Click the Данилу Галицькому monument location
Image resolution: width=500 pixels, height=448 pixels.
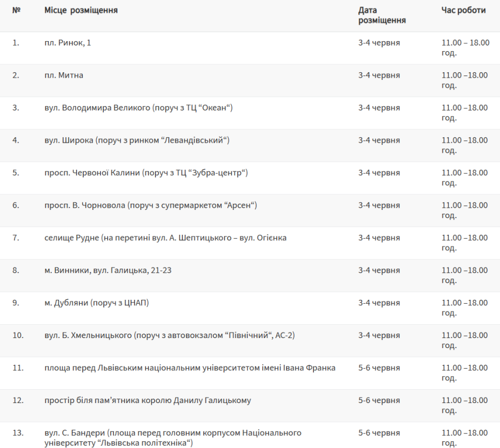[148, 400]
